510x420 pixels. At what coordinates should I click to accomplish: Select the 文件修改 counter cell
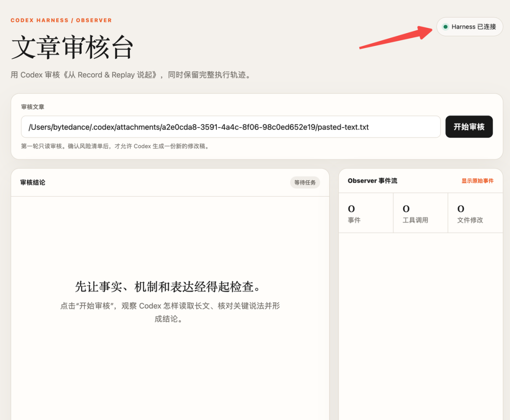tap(475, 213)
